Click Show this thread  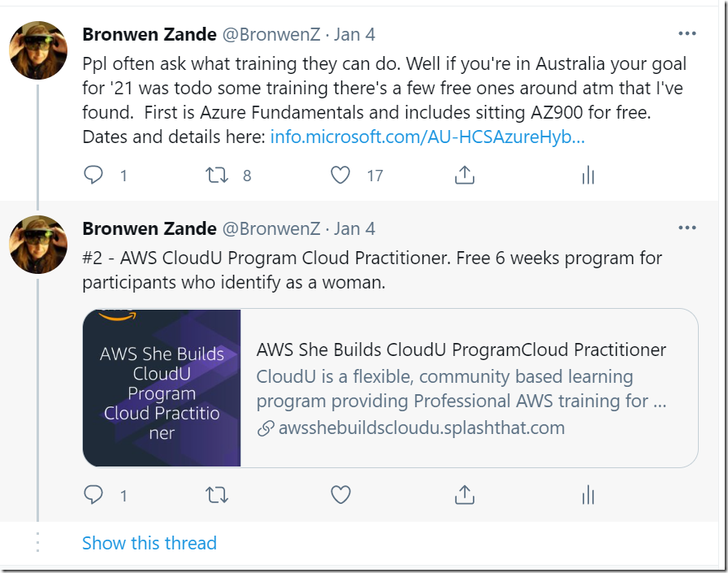pos(149,543)
